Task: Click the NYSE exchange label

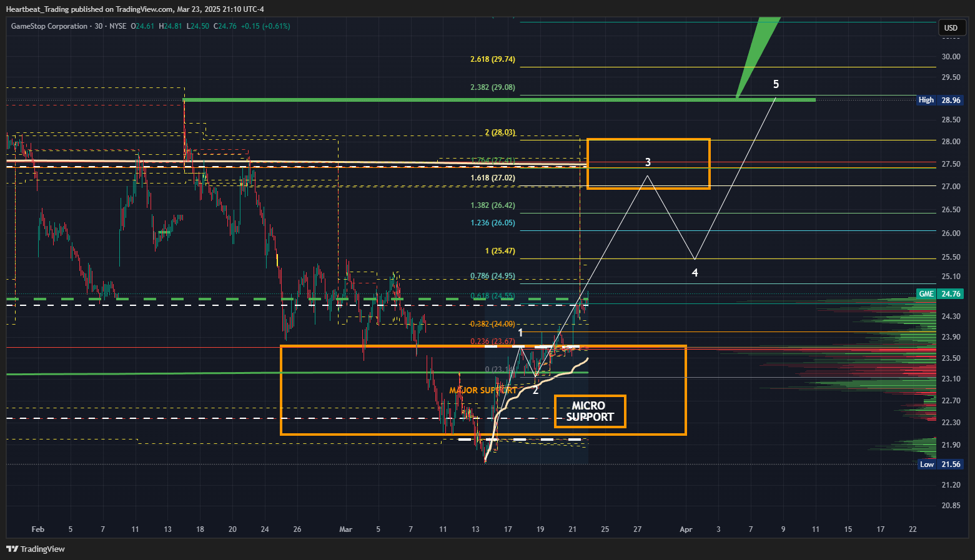Action: click(x=117, y=26)
